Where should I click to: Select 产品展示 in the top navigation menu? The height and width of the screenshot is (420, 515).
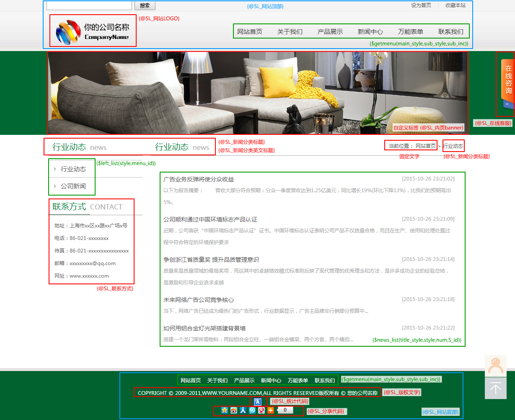330,32
